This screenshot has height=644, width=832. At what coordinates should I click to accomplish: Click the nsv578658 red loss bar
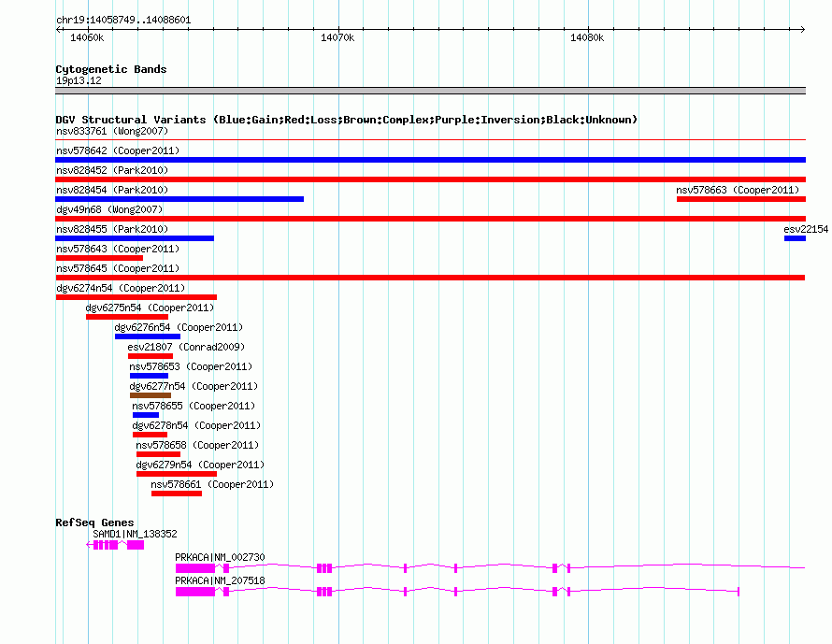[x=158, y=454]
